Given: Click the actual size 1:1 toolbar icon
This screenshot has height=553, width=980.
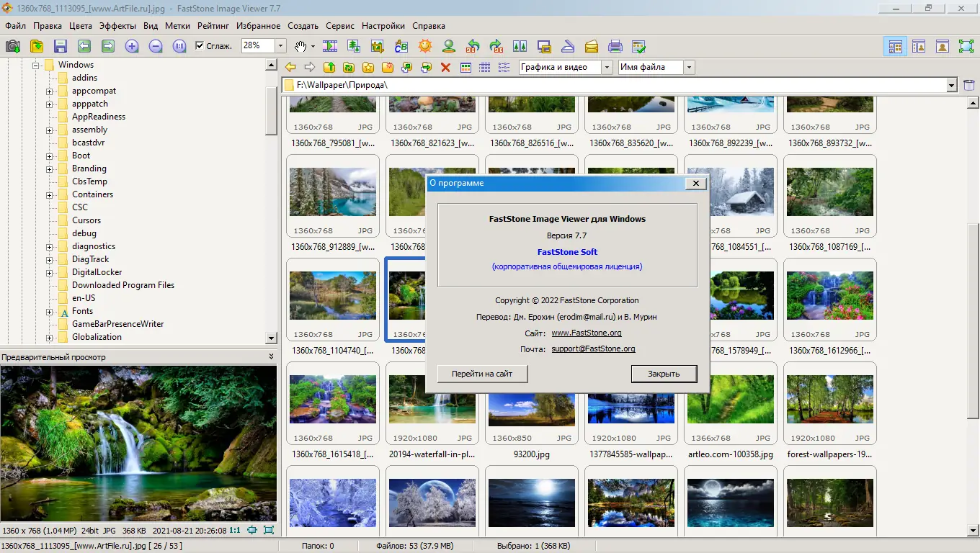Looking at the screenshot, I should coord(179,46).
